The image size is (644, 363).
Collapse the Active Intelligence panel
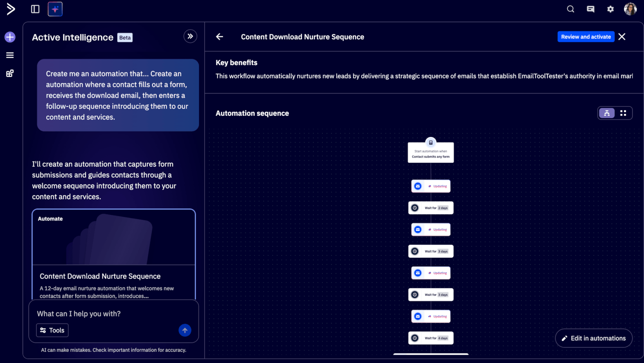(190, 36)
